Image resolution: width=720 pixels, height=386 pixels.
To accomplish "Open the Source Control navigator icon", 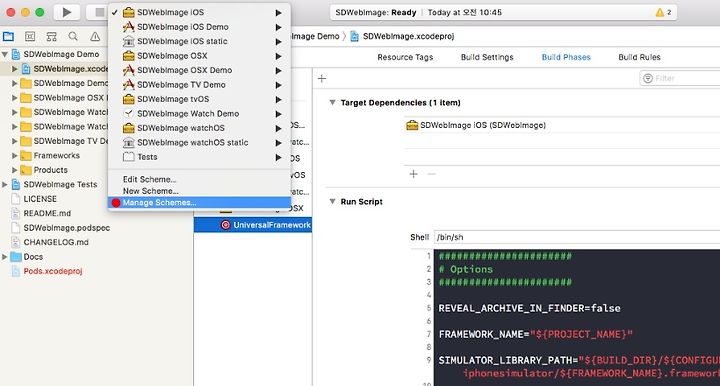I will [30, 37].
